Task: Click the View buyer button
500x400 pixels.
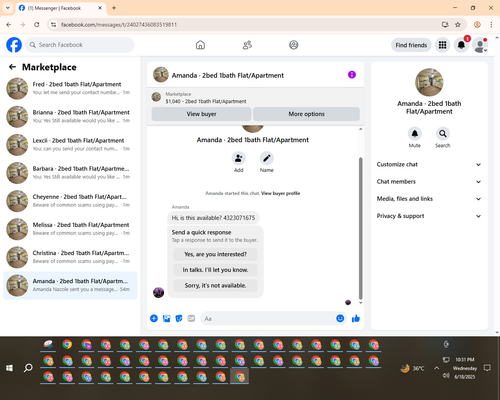Action: [201, 114]
